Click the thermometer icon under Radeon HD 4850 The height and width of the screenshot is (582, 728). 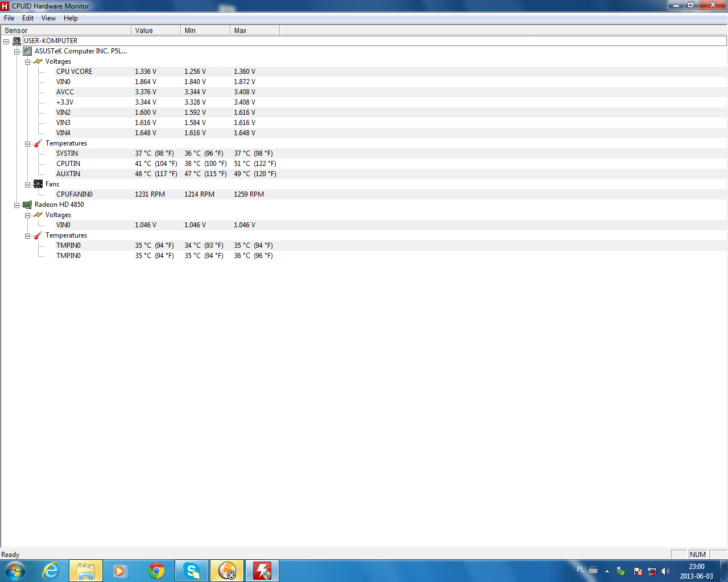click(x=38, y=235)
